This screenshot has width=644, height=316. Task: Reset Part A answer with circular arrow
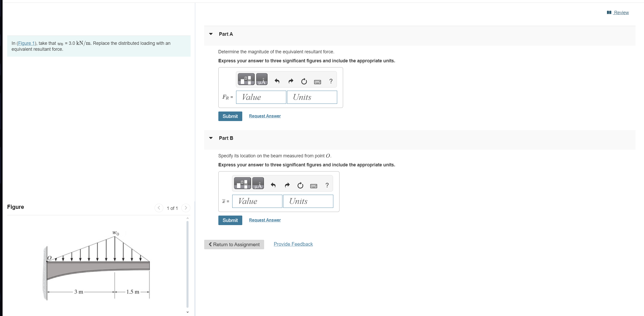click(x=304, y=81)
